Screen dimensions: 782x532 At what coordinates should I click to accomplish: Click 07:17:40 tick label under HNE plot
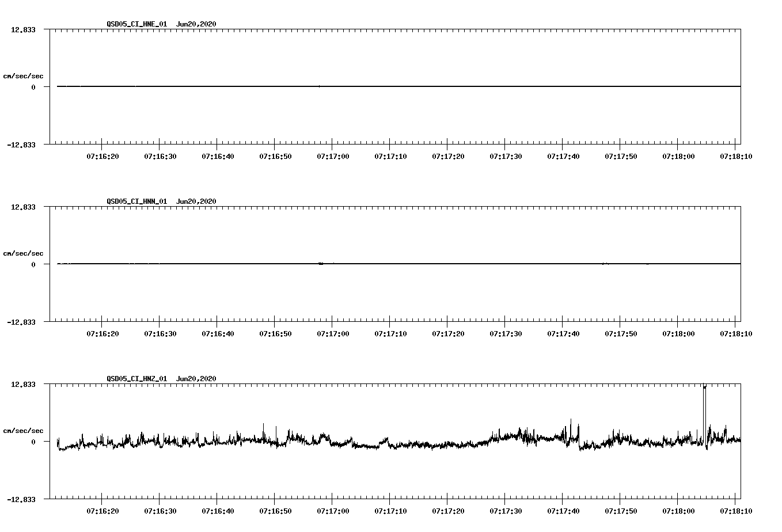[x=564, y=156]
